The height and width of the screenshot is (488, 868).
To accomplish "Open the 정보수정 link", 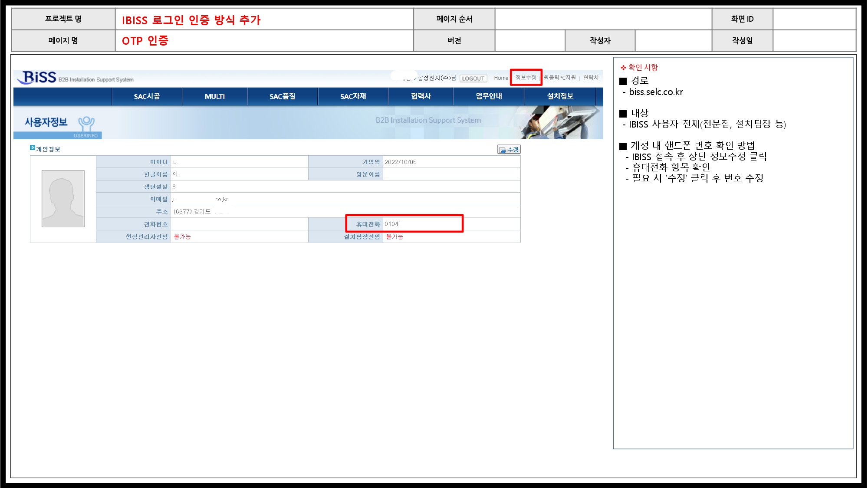I will coord(526,78).
